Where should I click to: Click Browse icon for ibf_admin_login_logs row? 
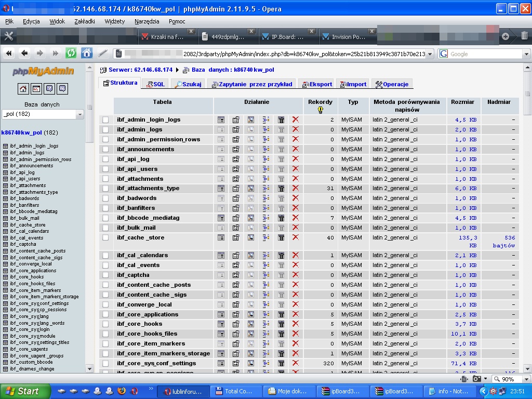[221, 119]
